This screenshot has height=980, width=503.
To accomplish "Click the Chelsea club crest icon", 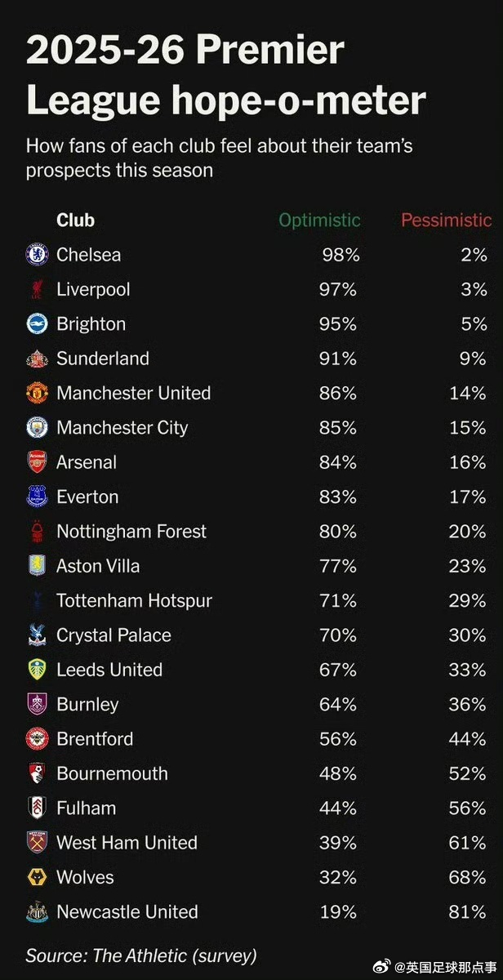I will click(38, 255).
